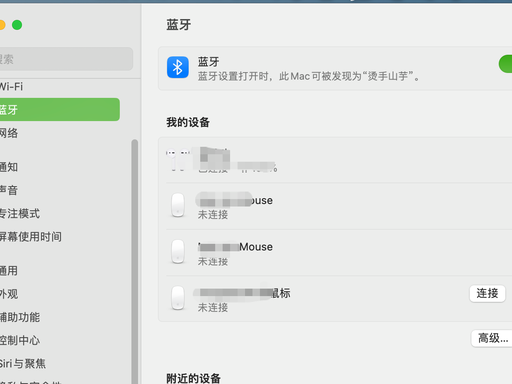The image size is (512, 384).
Task: Click the green zoom window button
Action: point(17,25)
